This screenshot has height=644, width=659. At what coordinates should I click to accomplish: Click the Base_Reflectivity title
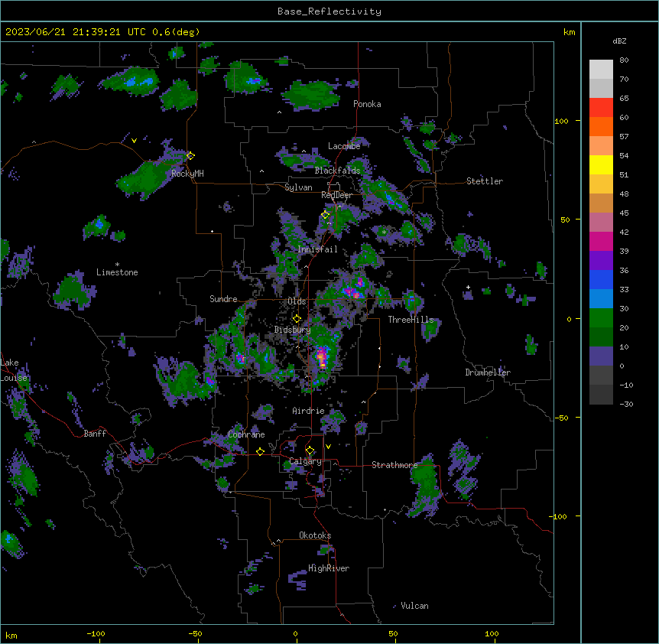point(329,11)
